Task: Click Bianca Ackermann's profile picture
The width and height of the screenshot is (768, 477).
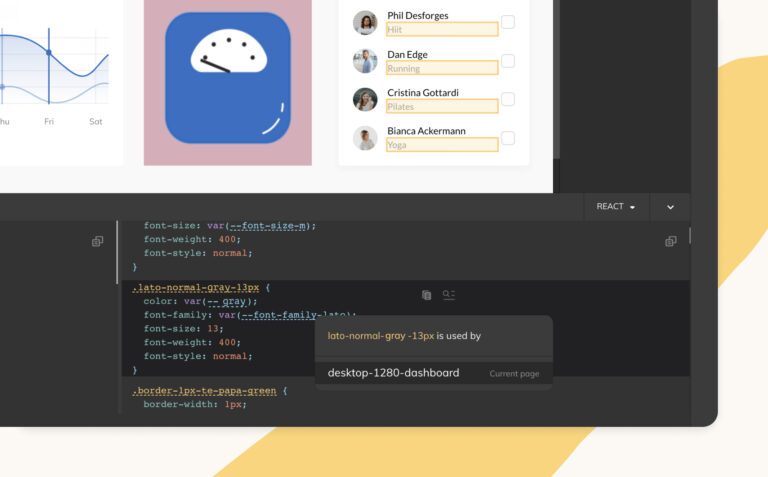Action: coord(365,138)
